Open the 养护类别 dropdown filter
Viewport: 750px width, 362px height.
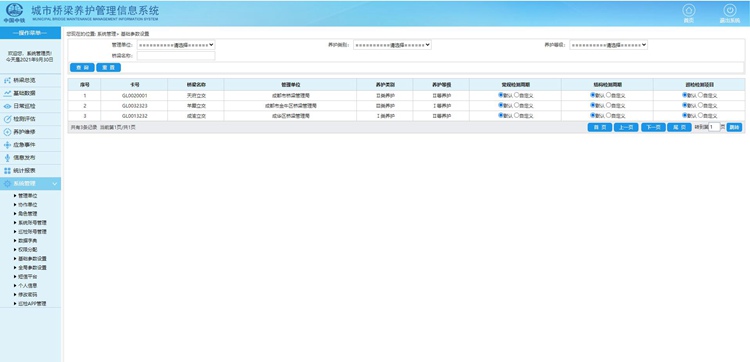392,44
